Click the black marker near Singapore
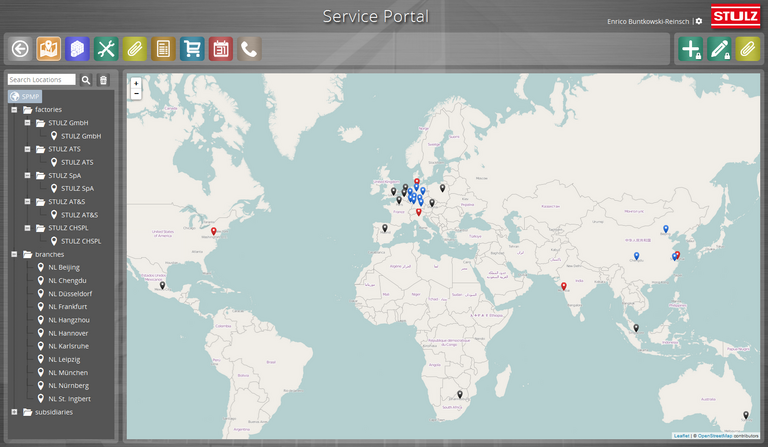 pyautogui.click(x=636, y=328)
